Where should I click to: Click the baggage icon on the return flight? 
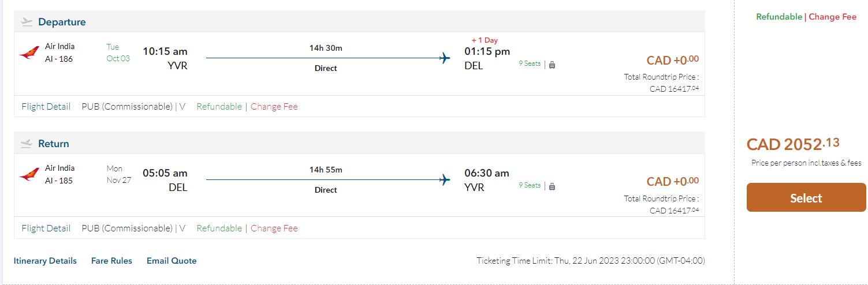pyautogui.click(x=552, y=186)
